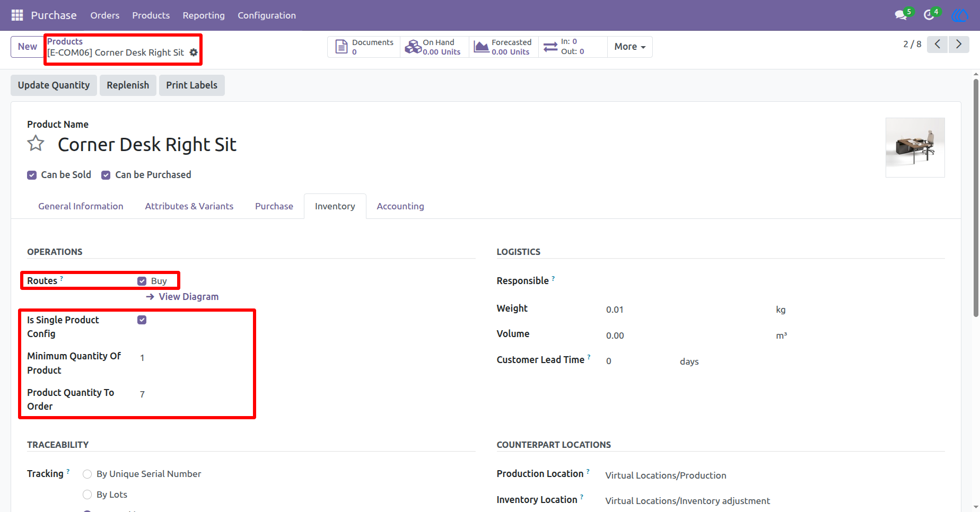This screenshot has height=512, width=980.
Task: Open the gear actions icon near product breadcrumb
Action: [x=194, y=52]
